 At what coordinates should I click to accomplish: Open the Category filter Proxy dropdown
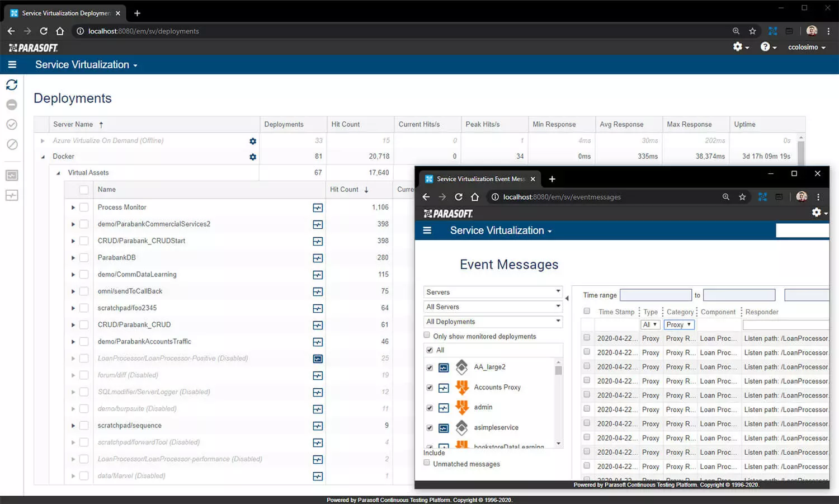tap(679, 324)
